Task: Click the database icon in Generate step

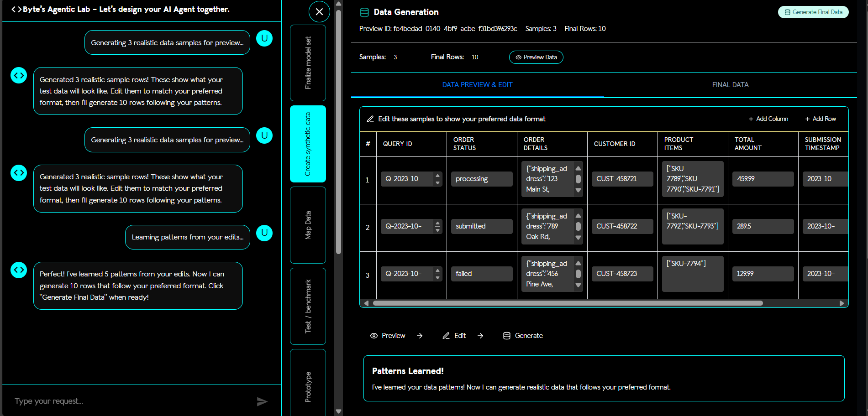Action: tap(506, 336)
